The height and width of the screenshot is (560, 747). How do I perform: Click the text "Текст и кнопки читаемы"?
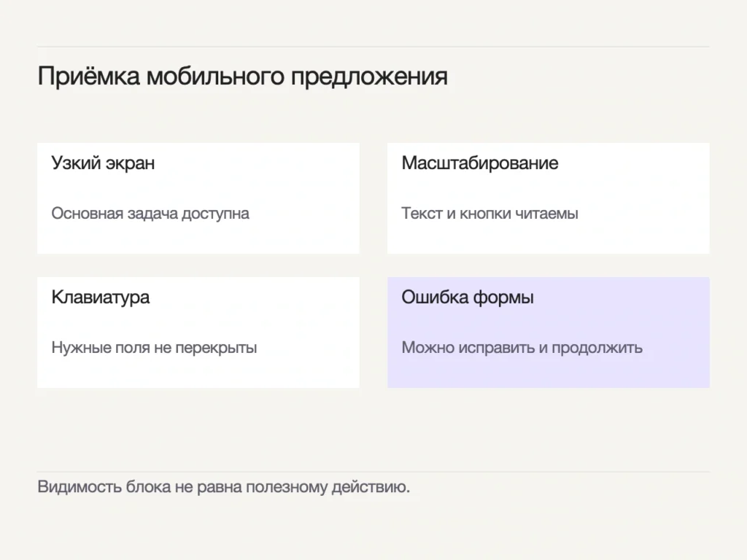pos(489,214)
